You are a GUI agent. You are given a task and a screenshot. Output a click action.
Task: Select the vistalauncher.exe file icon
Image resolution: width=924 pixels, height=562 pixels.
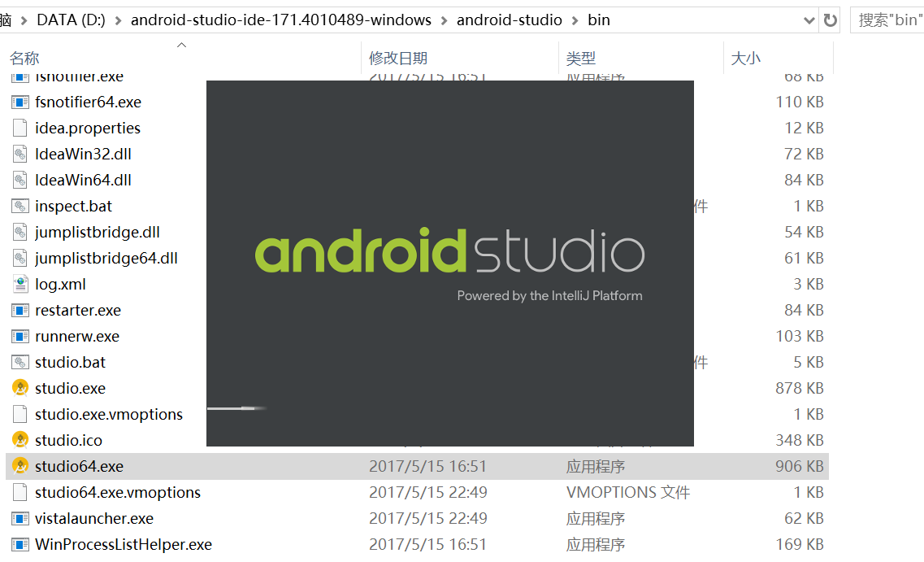tap(20, 518)
